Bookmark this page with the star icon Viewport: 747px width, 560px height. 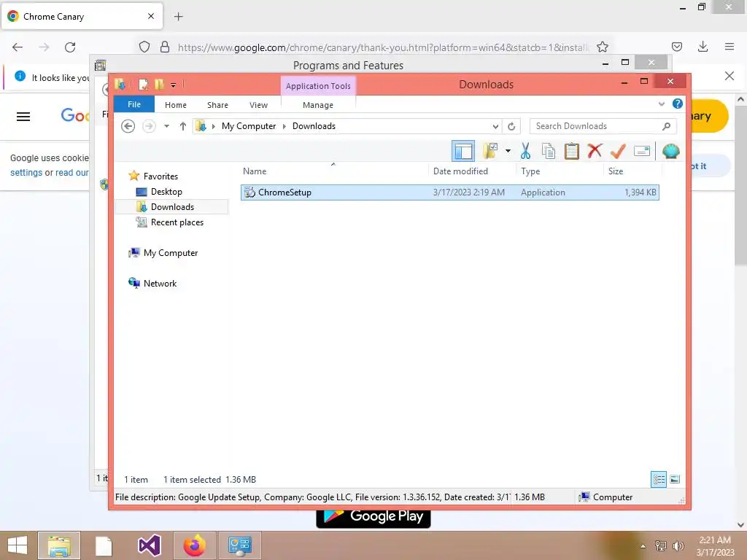click(602, 47)
